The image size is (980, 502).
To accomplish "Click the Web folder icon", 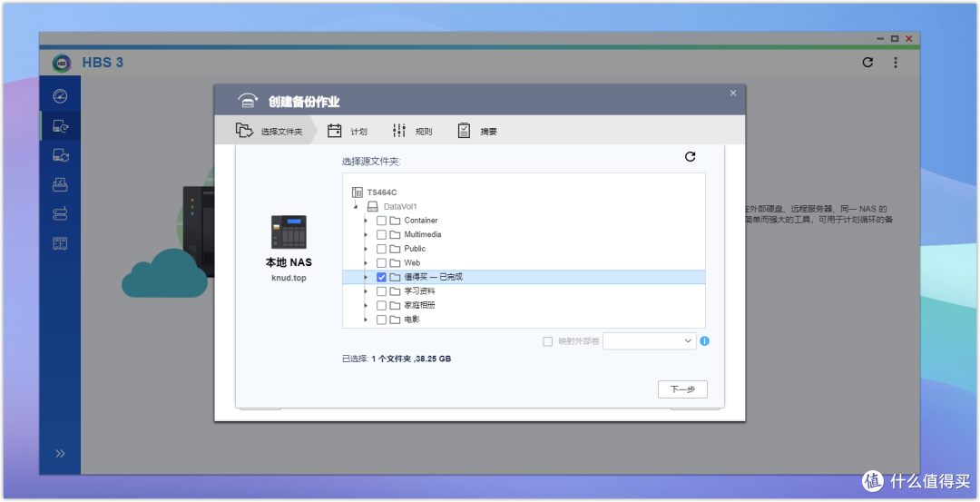I will [395, 262].
